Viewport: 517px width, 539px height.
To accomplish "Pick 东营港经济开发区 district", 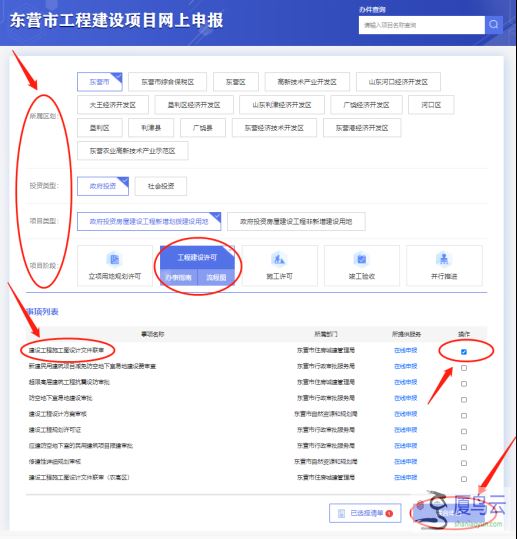I will point(362,128).
